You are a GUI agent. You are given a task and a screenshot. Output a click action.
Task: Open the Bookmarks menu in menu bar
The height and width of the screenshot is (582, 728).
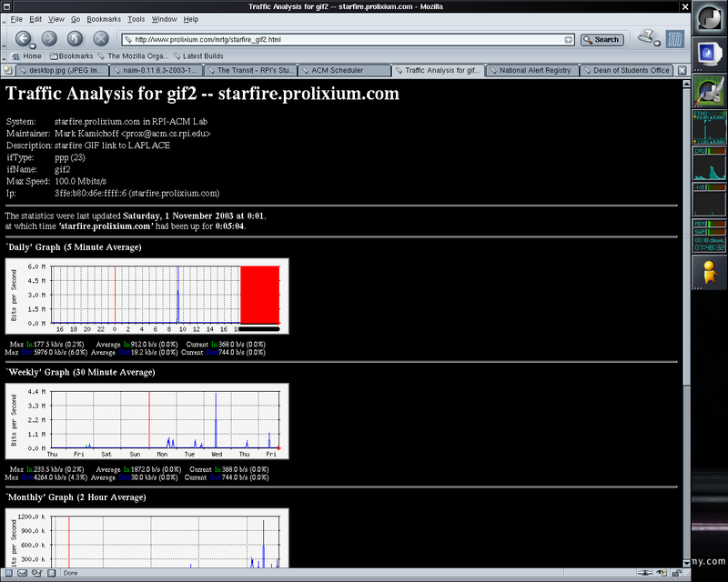tap(103, 18)
